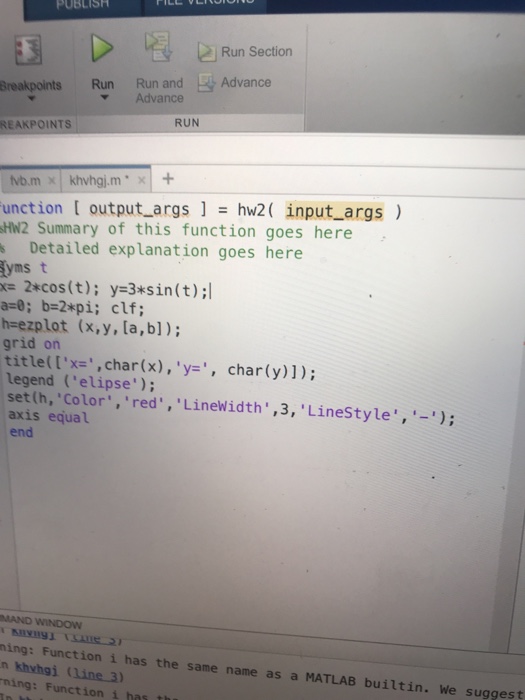Open the PUBLISH ribbon tab
Viewport: 525px width, 700px height.
[x=83, y=4]
